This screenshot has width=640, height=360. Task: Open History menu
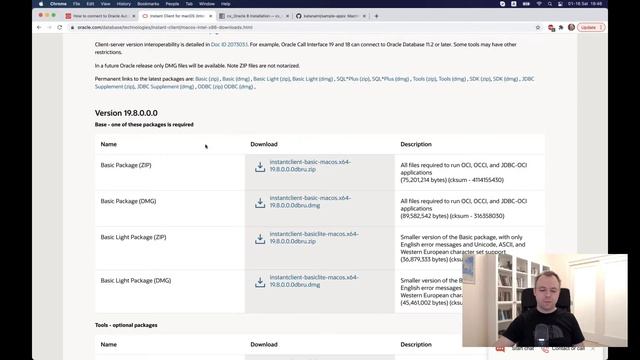(x=124, y=4)
